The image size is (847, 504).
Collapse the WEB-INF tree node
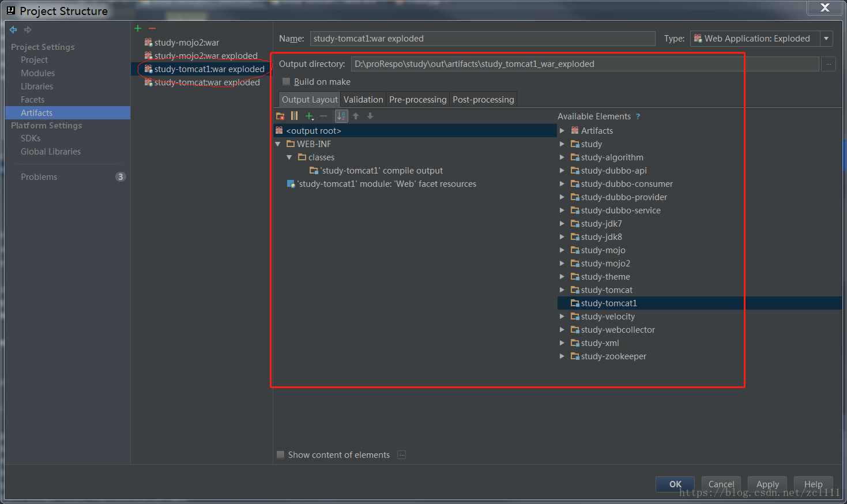pos(278,144)
